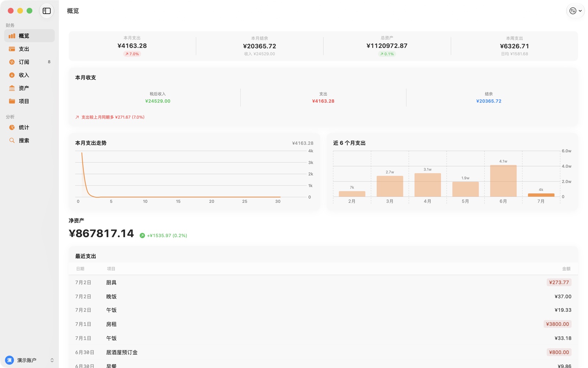Select the 7月2日 午饭 row
This screenshot has width=588, height=368.
pos(323,310)
